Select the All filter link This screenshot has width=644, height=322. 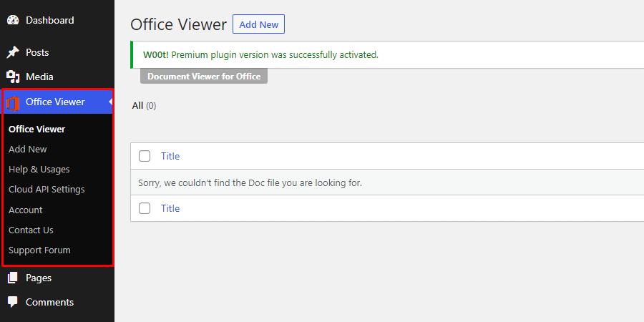tap(137, 106)
